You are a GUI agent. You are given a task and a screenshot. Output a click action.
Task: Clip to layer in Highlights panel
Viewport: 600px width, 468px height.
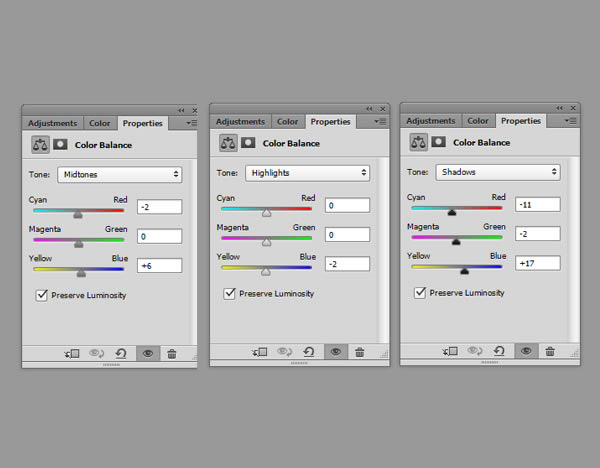click(x=259, y=352)
